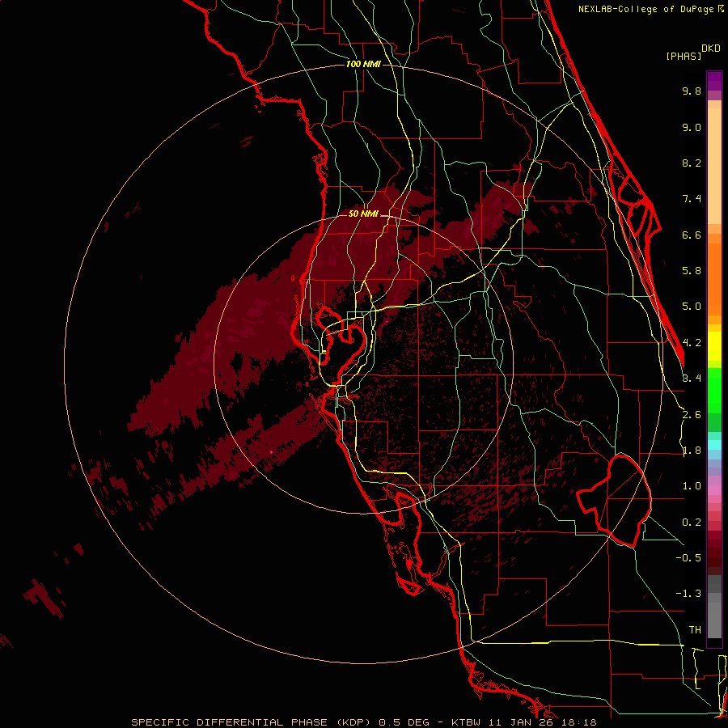Click the [PHAS] units label

[684, 56]
